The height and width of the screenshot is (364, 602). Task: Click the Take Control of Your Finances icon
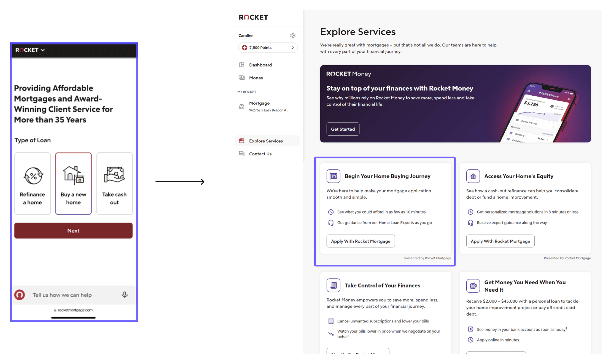pos(333,285)
